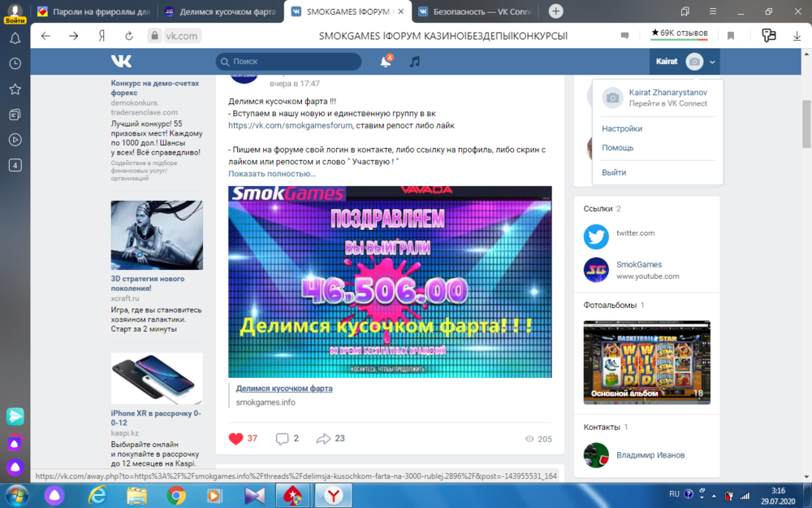Open the Основной альбом photo album thumbnail
The image size is (812, 508).
click(x=647, y=363)
